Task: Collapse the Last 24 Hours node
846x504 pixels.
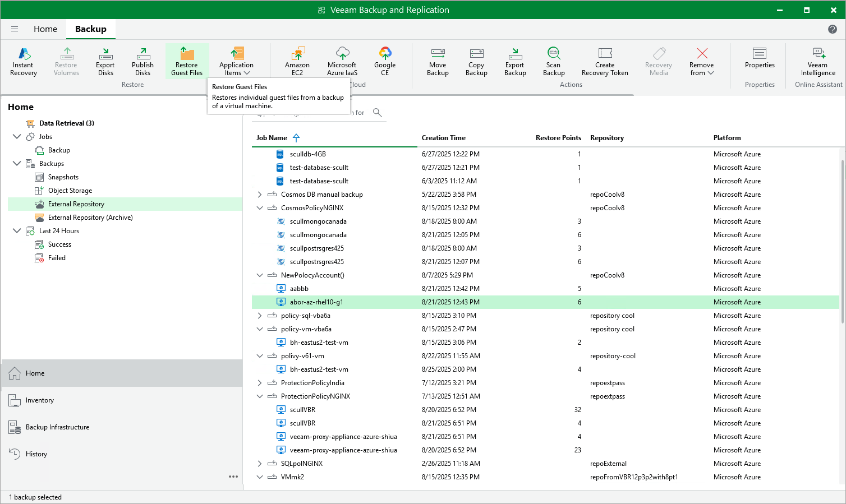Action: (x=17, y=231)
